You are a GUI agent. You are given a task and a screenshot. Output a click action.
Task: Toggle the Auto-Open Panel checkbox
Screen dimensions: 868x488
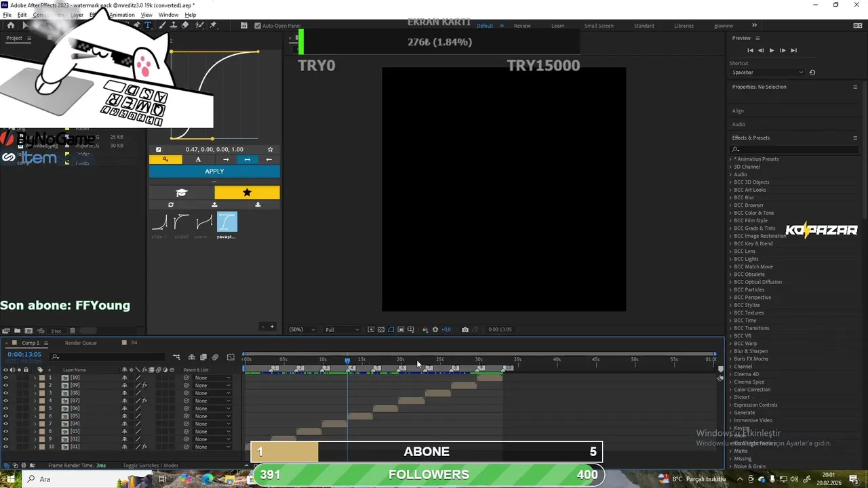(258, 26)
